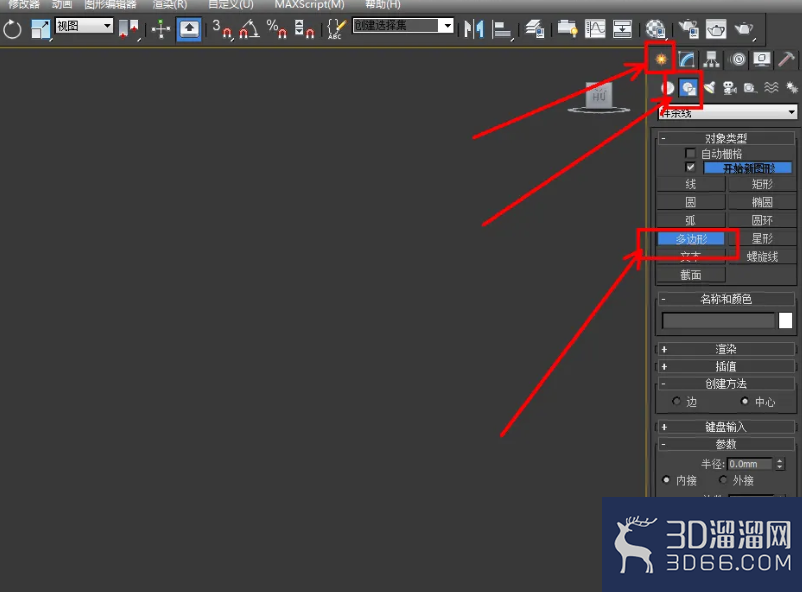Image resolution: width=802 pixels, height=592 pixels.
Task: Open the white object color swatch
Action: (x=785, y=320)
